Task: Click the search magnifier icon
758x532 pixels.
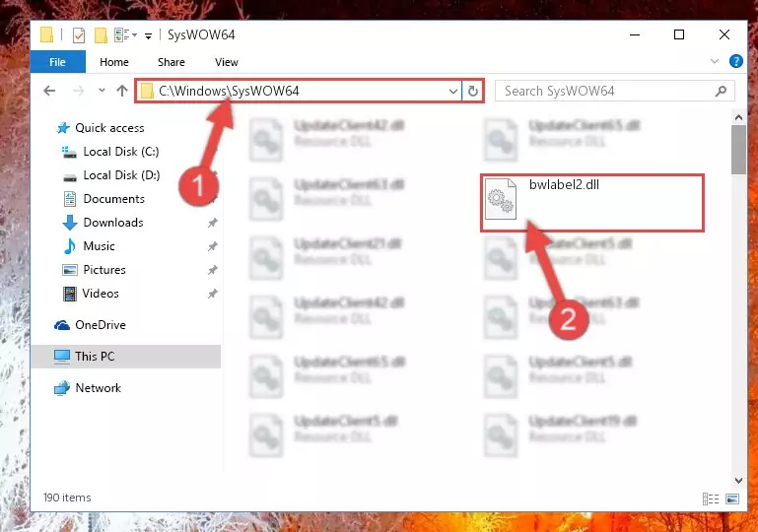Action: coord(721,91)
